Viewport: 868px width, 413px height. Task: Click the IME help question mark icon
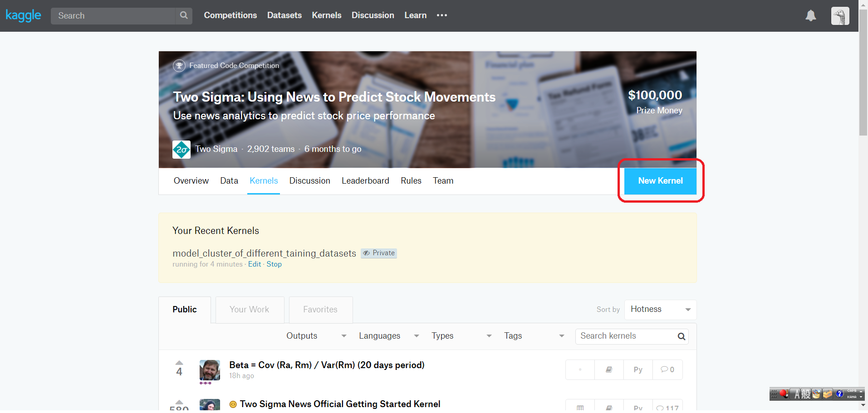839,394
